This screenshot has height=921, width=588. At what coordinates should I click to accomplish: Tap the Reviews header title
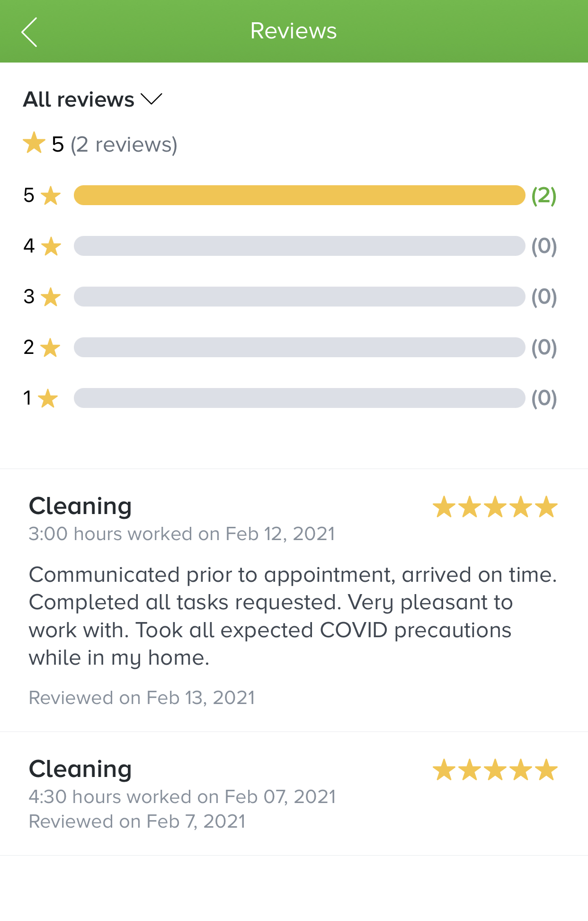point(294,31)
